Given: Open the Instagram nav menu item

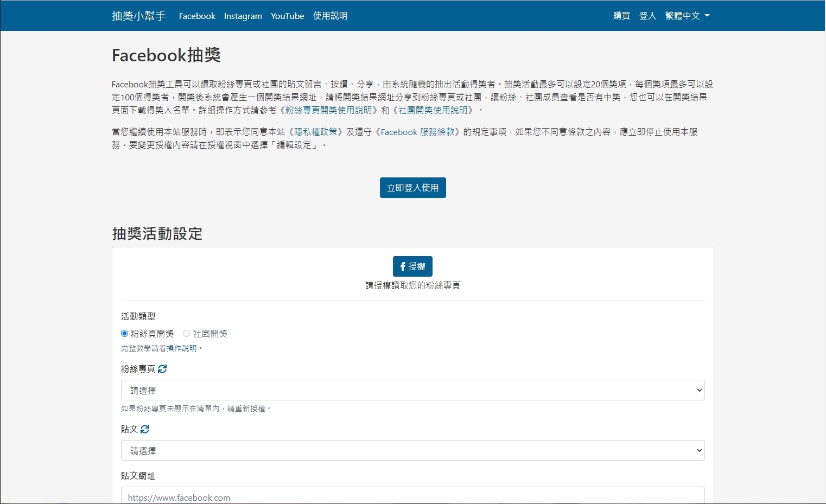Looking at the screenshot, I should 243,16.
